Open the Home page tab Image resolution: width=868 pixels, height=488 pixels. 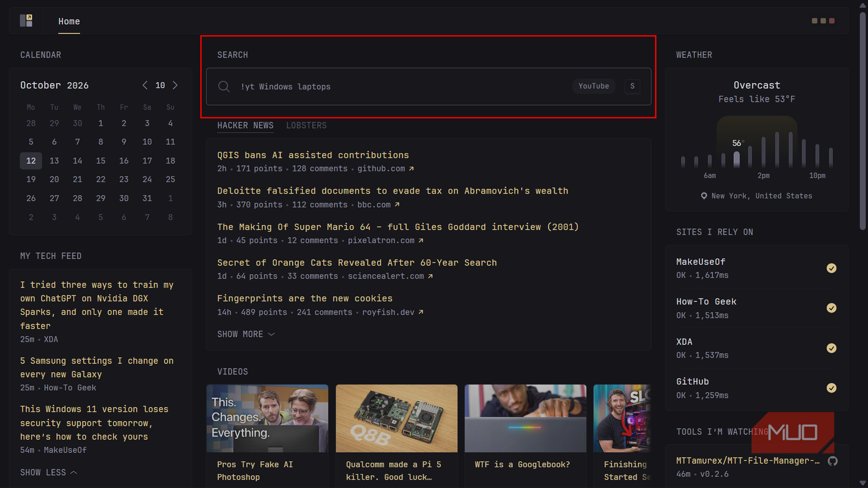point(69,22)
